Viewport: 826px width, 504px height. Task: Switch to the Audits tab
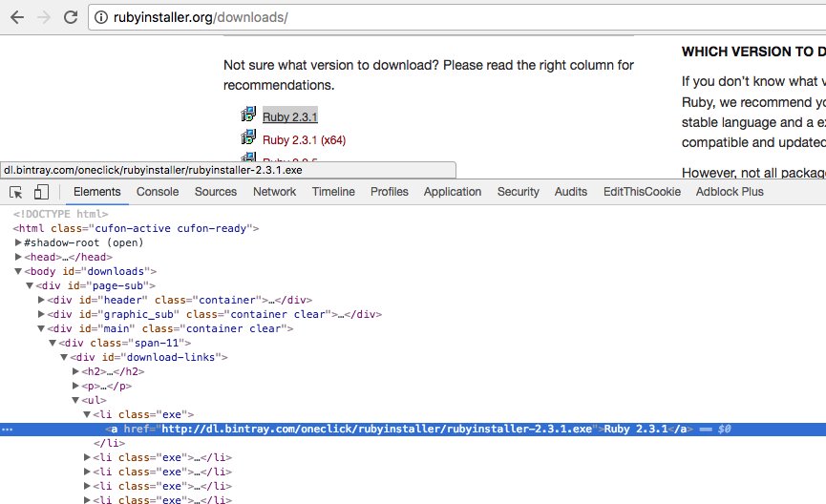click(x=570, y=192)
